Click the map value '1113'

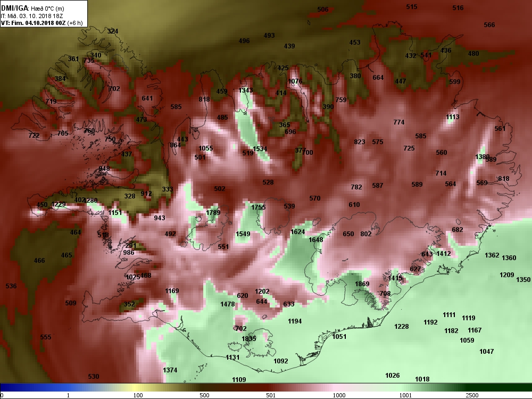coord(452,117)
